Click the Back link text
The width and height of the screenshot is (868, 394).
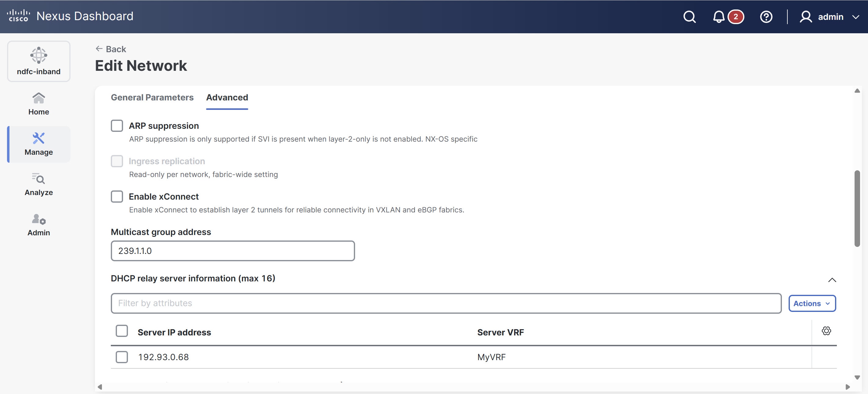click(116, 49)
